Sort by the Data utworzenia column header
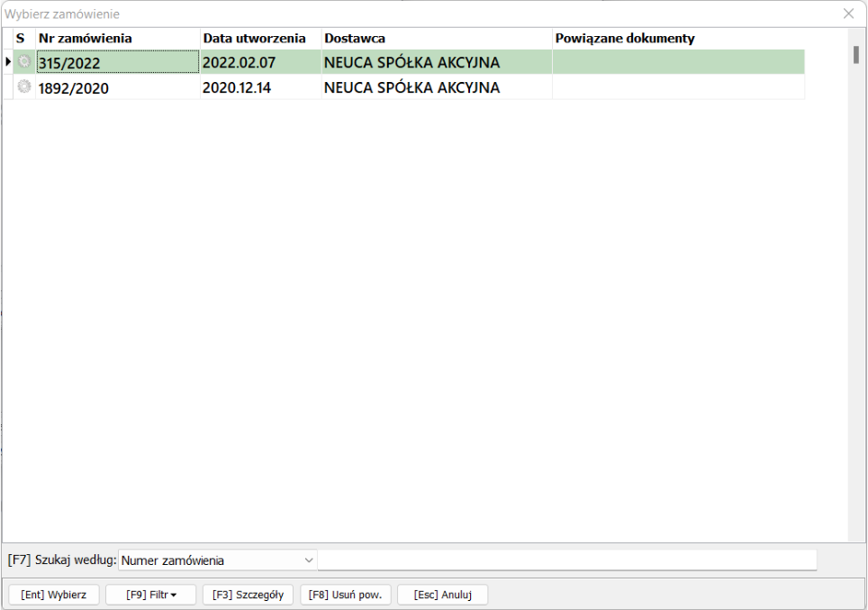The width and height of the screenshot is (868, 610). pyautogui.click(x=261, y=38)
